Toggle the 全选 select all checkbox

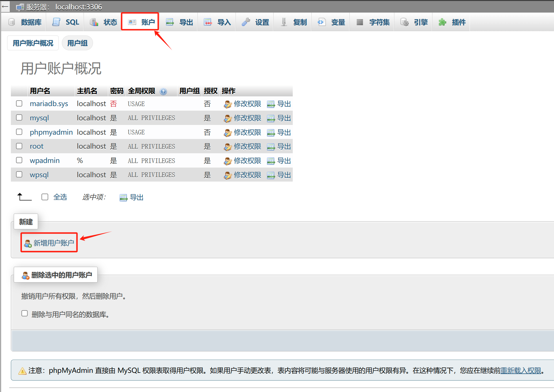pyautogui.click(x=45, y=197)
